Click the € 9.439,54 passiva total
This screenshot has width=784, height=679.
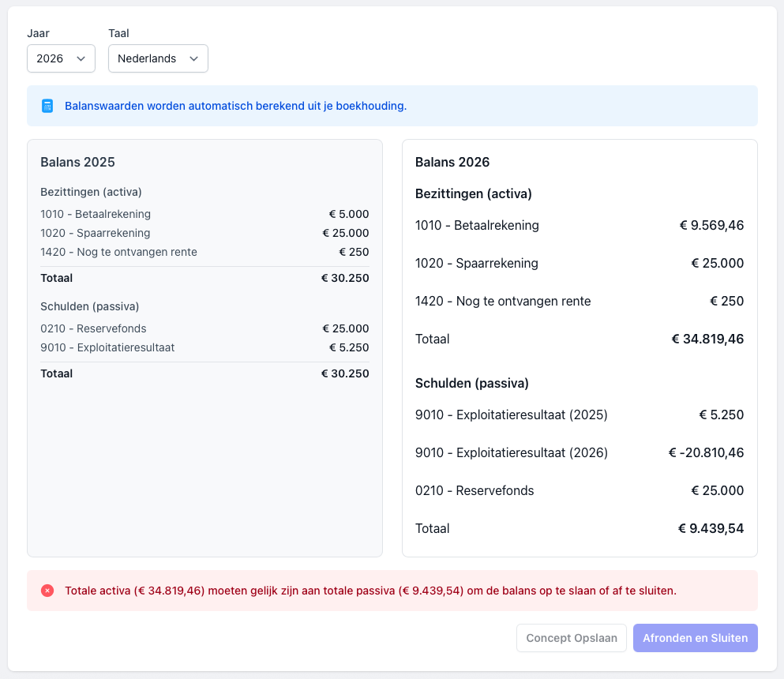tap(711, 528)
